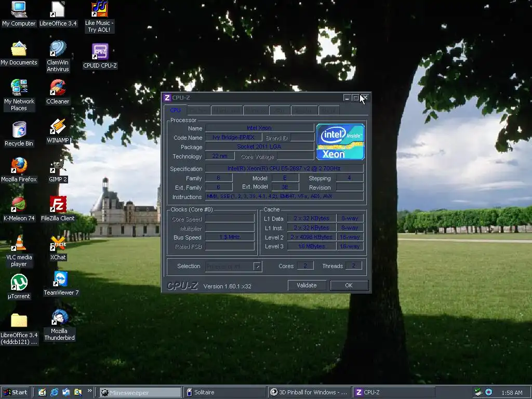Switch to the Mainboard tab
The height and width of the screenshot is (399, 532).
[x=227, y=111]
